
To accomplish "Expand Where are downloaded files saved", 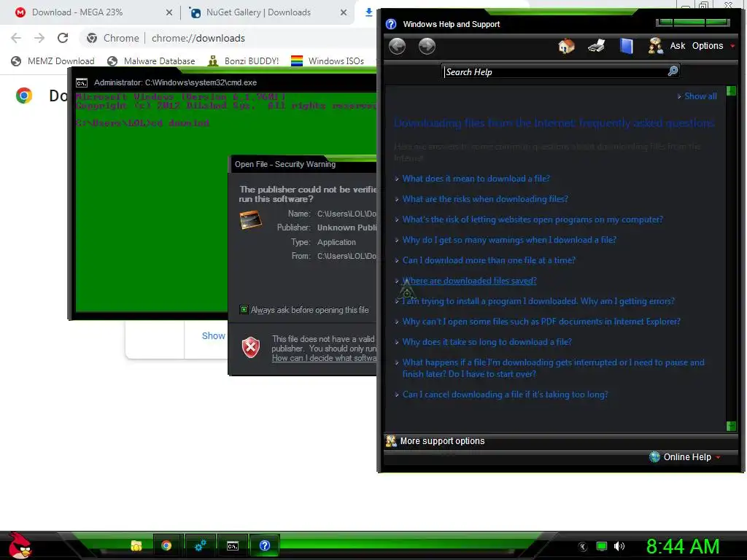I will point(469,281).
